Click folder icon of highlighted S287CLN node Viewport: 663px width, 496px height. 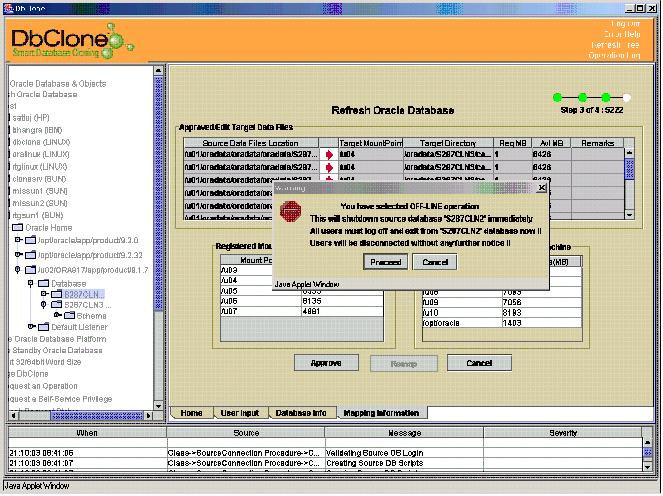pyautogui.click(x=56, y=294)
